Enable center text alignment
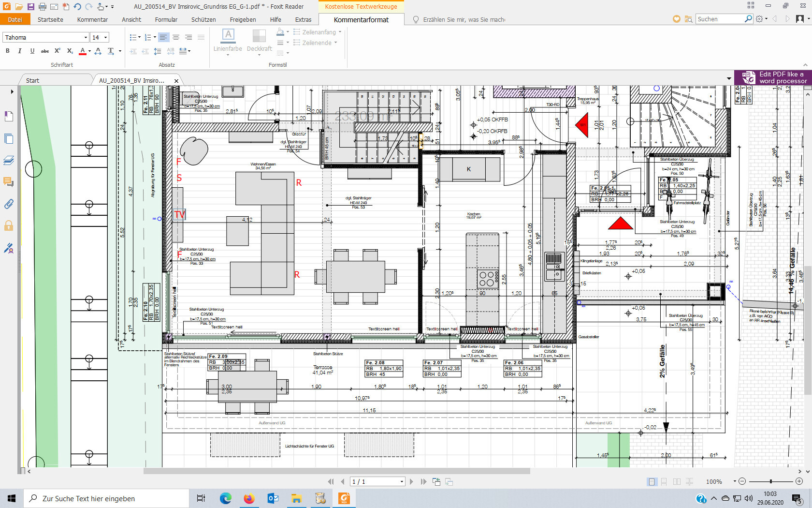This screenshot has height=508, width=812. pyautogui.click(x=176, y=37)
